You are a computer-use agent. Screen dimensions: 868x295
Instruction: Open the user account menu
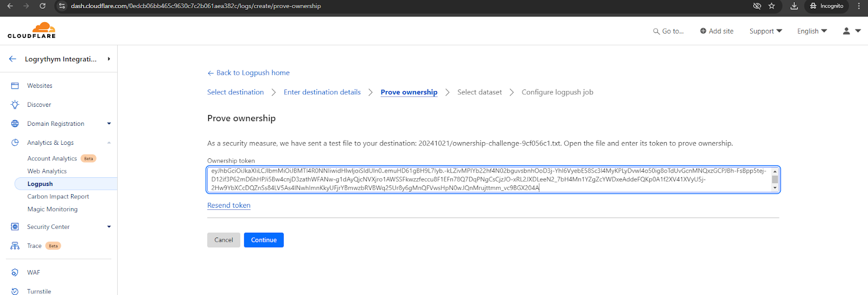coord(851,31)
